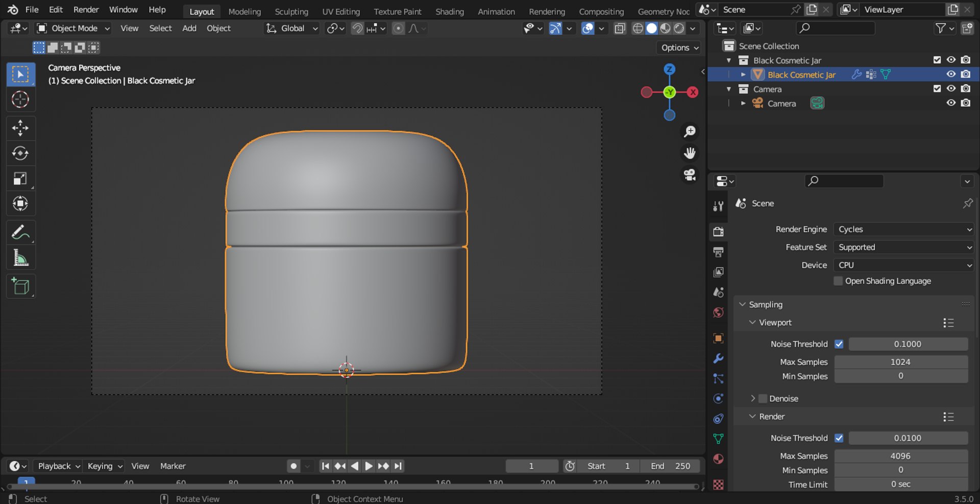Open the View Layer properties tab

(718, 272)
